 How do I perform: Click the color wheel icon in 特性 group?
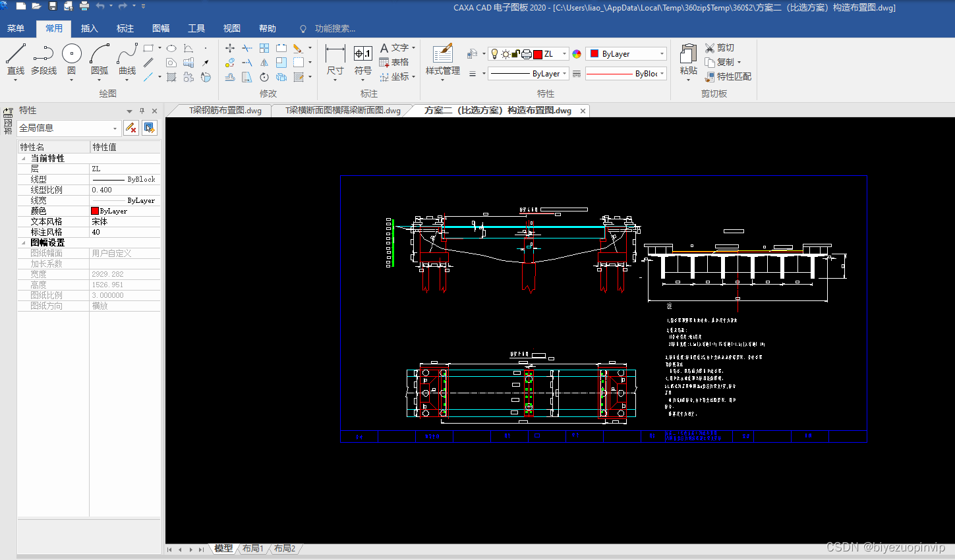[x=577, y=54]
